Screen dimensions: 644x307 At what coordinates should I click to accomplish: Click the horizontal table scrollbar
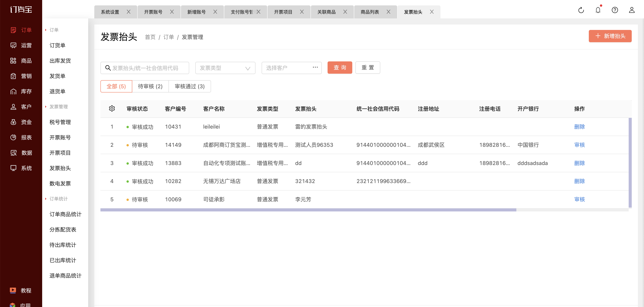click(x=308, y=210)
